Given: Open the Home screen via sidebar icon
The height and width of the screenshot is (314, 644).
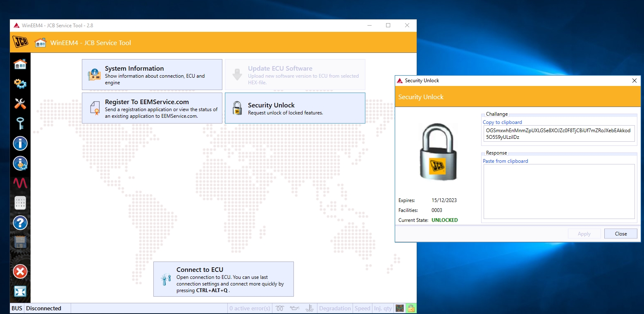Looking at the screenshot, I should coord(20,64).
